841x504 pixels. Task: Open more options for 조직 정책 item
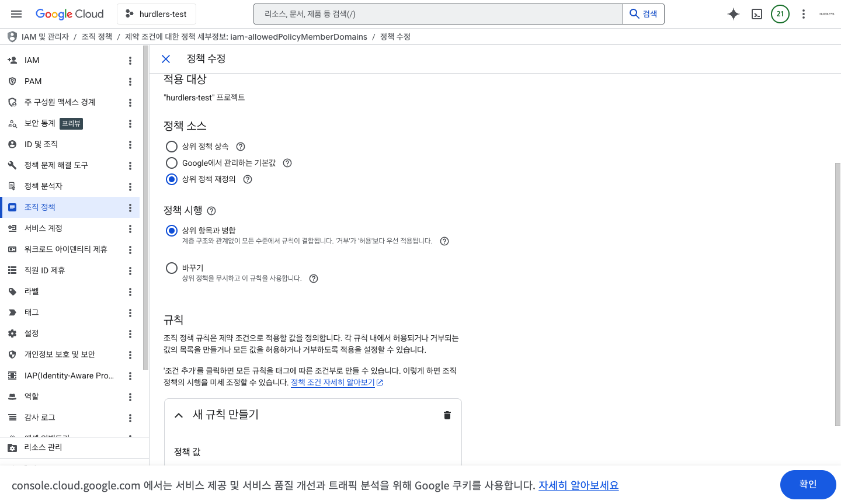(x=130, y=208)
